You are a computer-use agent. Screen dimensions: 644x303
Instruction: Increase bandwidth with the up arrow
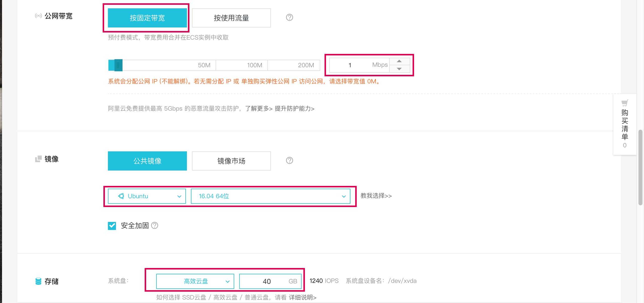click(399, 61)
